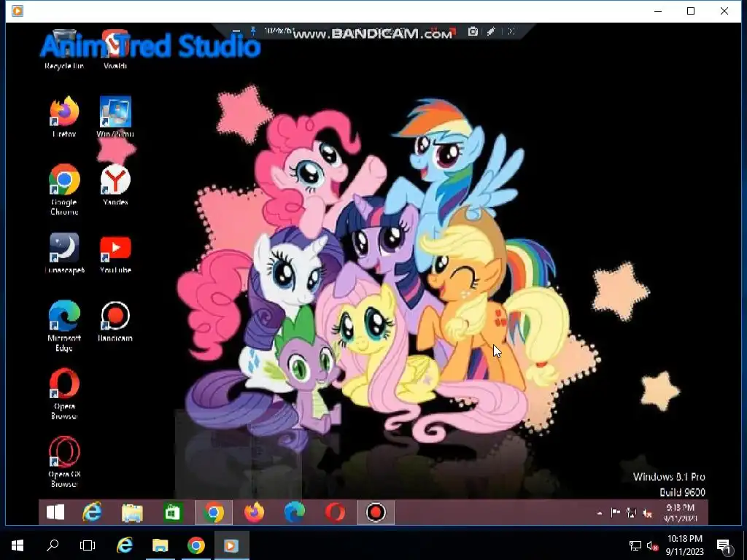Screen dimensions: 747x560
Task: Open Opera on the Windows 8.1 taskbar
Action: (335, 513)
